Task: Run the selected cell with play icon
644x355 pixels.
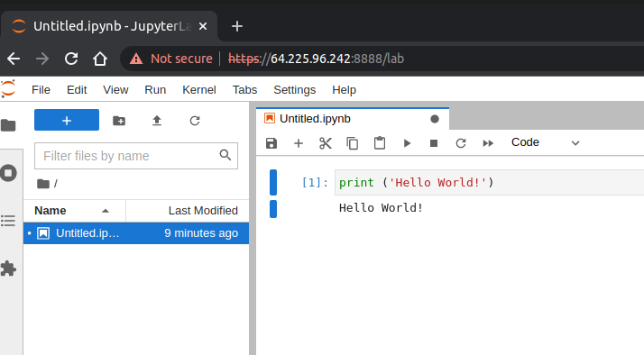Action: (x=407, y=143)
